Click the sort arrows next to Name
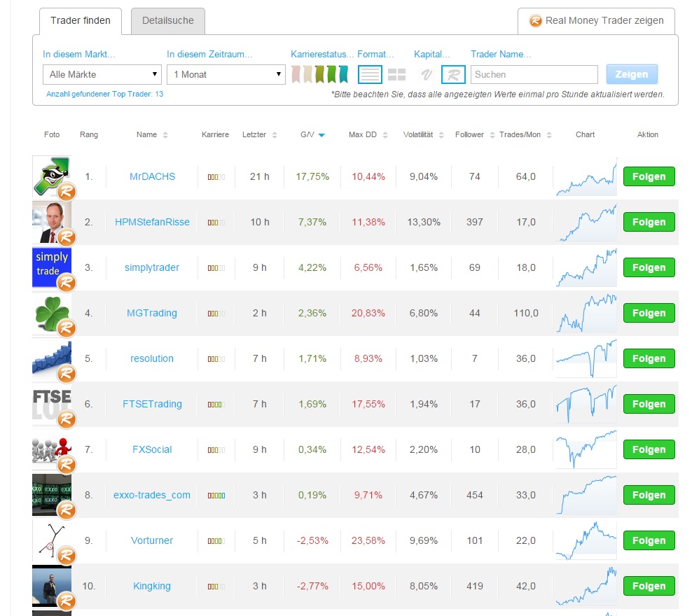 coord(165,135)
